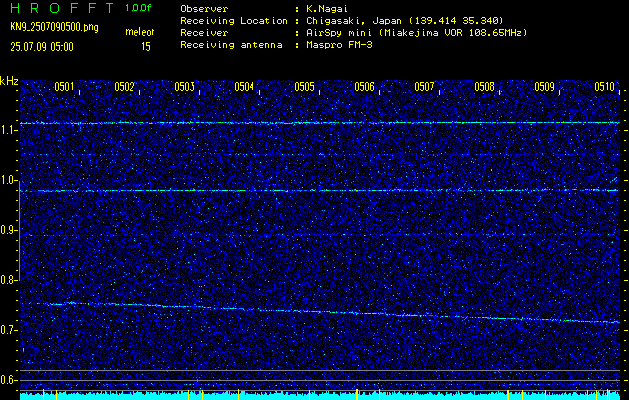
Task: Click the 1.1 frequency axis label
Action: click(x=9, y=130)
